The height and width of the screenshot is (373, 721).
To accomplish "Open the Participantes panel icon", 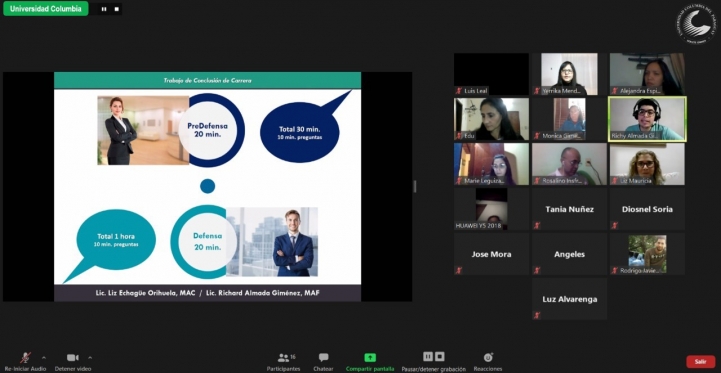I will click(x=284, y=357).
